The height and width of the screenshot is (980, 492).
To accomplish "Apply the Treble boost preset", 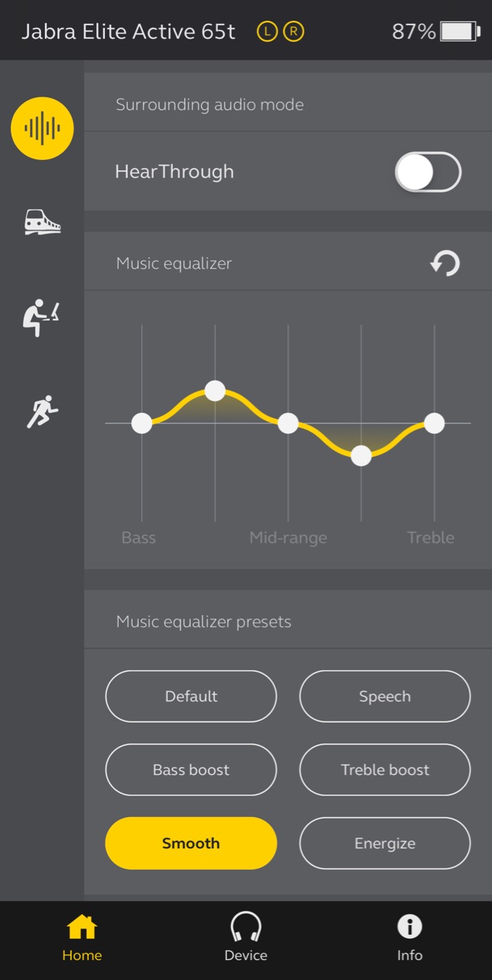I will click(385, 770).
